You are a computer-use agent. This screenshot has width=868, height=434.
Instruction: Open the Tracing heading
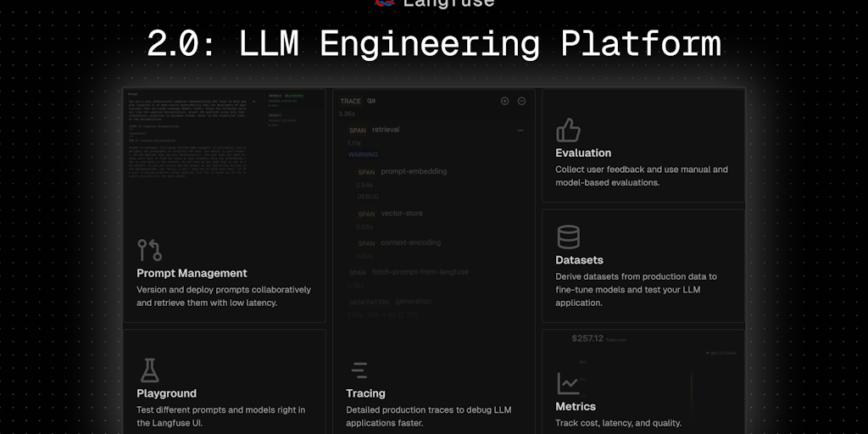(x=365, y=393)
